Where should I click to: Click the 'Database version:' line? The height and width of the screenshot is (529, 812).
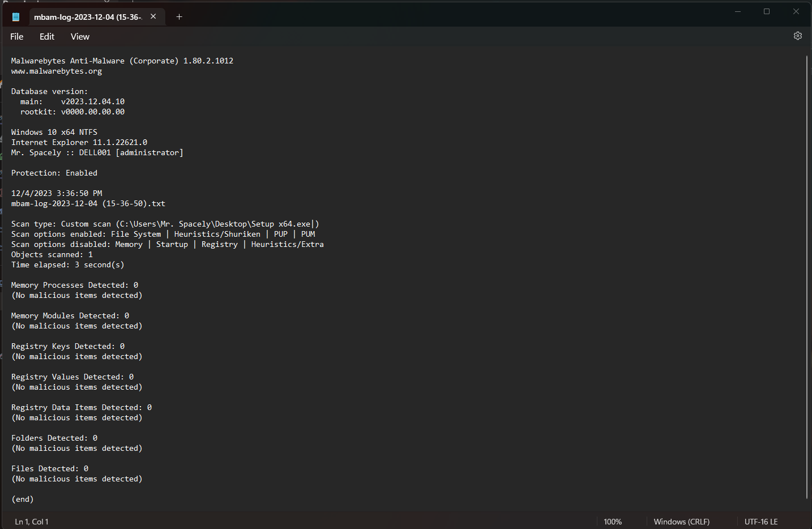tap(49, 91)
